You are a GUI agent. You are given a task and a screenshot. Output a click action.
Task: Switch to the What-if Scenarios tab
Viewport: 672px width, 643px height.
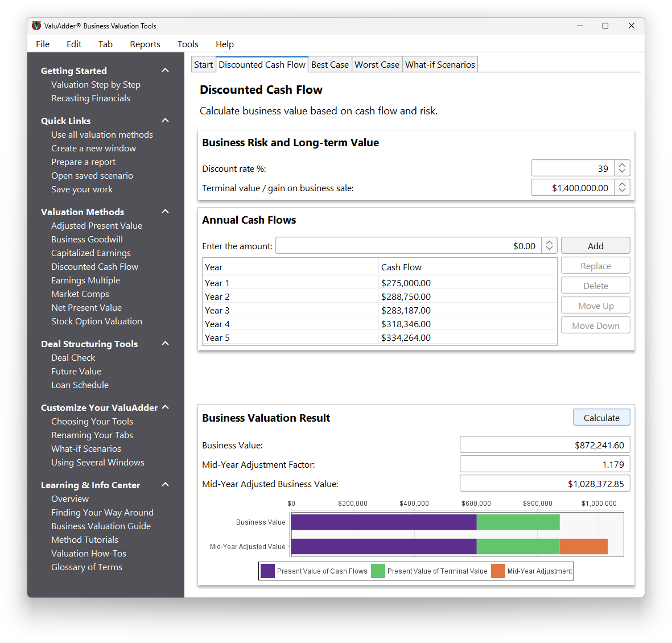click(440, 64)
